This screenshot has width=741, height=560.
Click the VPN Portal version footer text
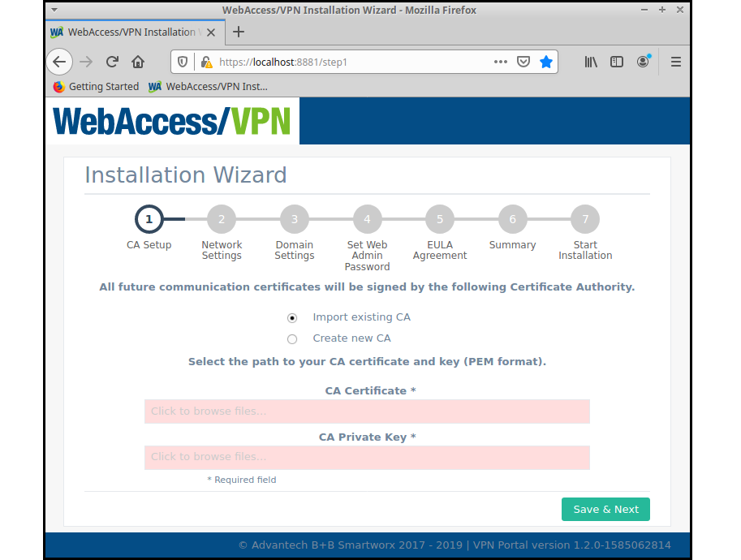pyautogui.click(x=572, y=545)
